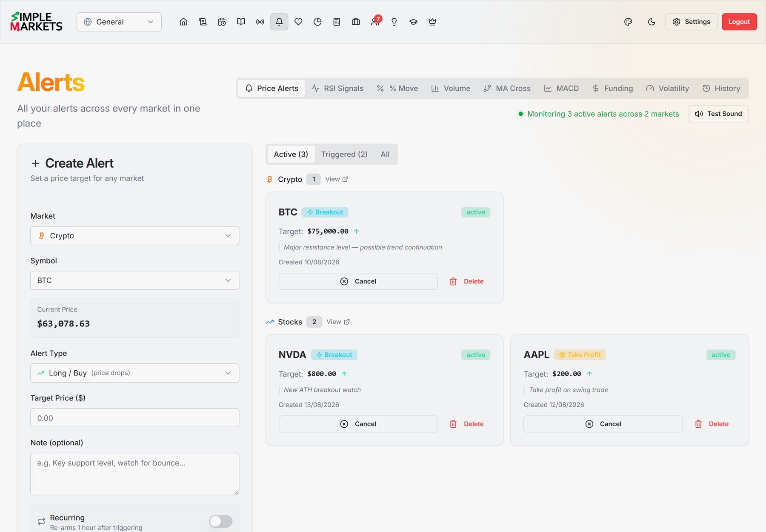Open the heart favorites icon
This screenshot has height=532, width=766.
pyautogui.click(x=298, y=22)
